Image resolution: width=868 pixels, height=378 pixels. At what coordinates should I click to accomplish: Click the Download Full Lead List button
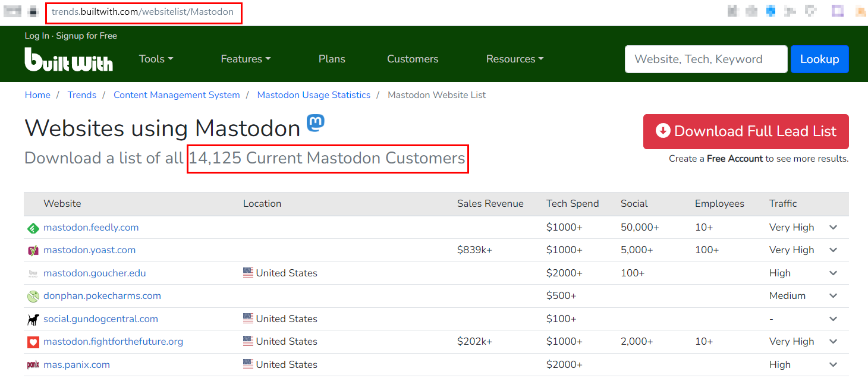746,131
